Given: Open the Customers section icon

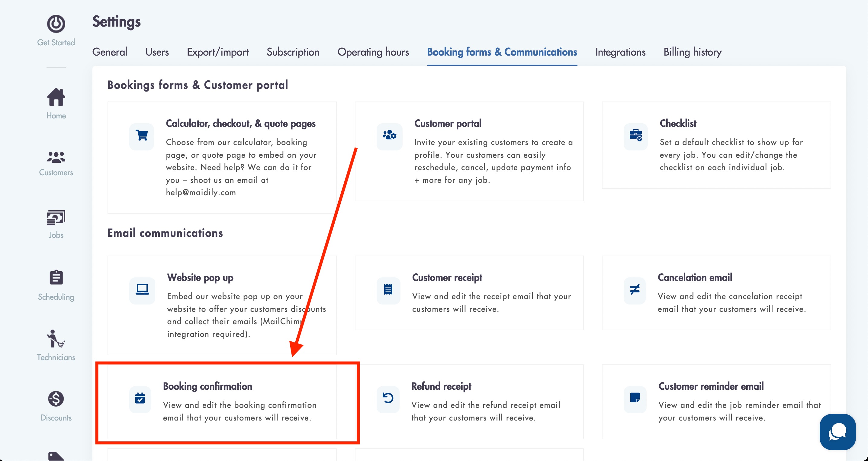Looking at the screenshot, I should (x=56, y=157).
